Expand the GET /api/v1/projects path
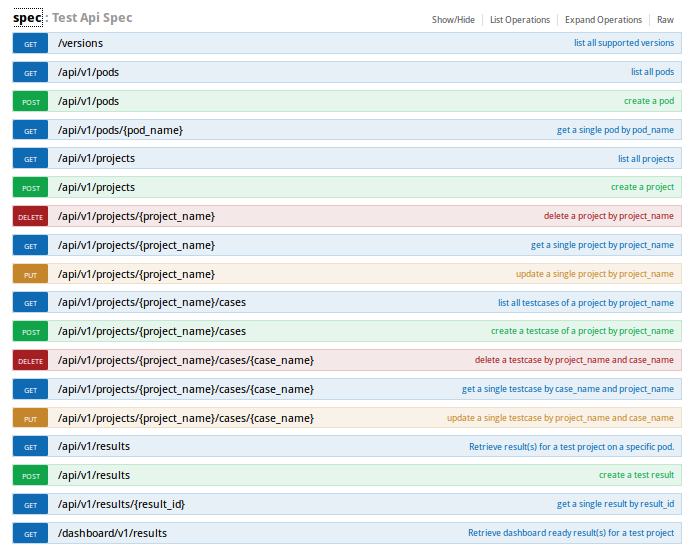The image size is (693, 552). pos(96,159)
